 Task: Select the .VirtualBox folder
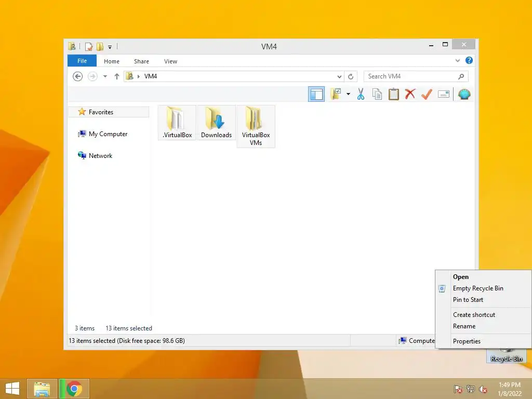point(177,123)
